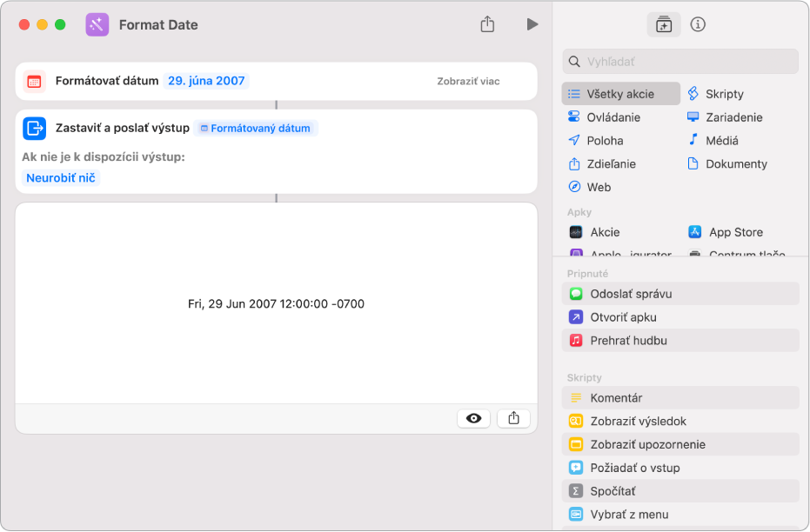The width and height of the screenshot is (810, 532).
Task: Focus the Vyhľadať search field
Action: [680, 62]
